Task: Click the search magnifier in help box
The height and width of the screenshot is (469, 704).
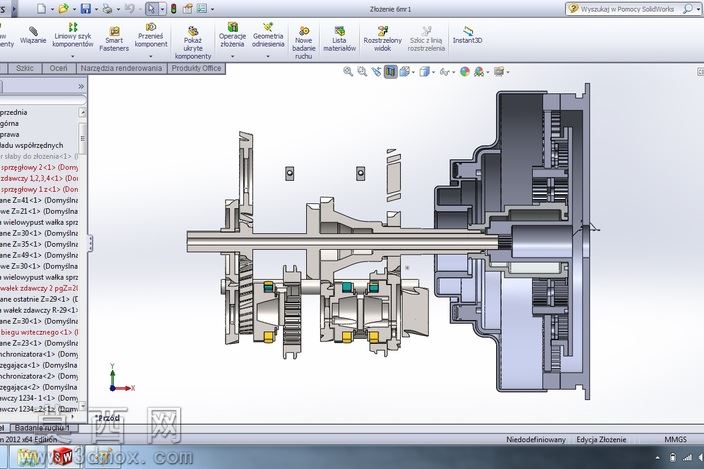Action: [687, 9]
